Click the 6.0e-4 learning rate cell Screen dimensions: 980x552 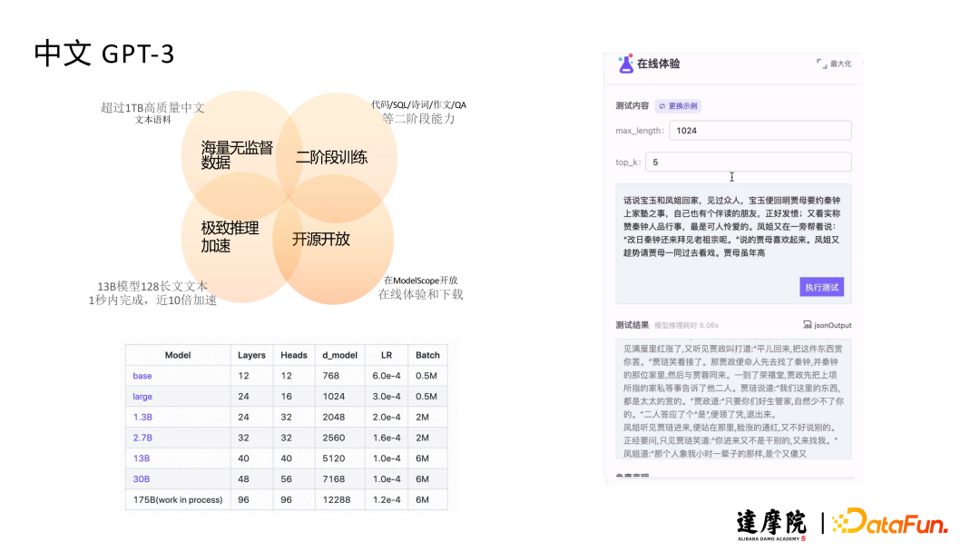(x=387, y=376)
